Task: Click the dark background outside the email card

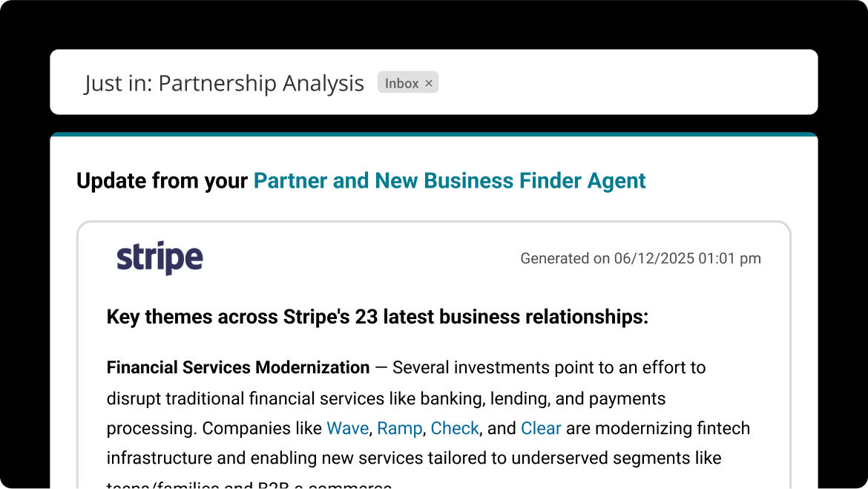Action: tap(22, 297)
